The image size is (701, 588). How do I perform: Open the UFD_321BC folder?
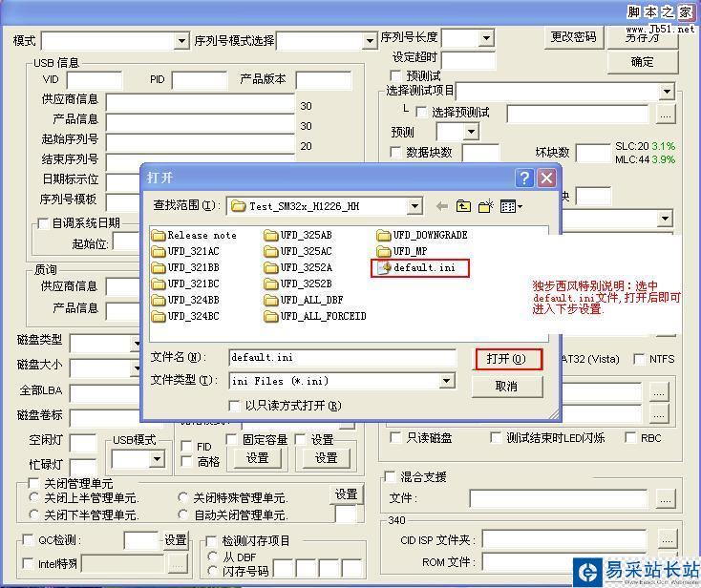[x=185, y=283]
